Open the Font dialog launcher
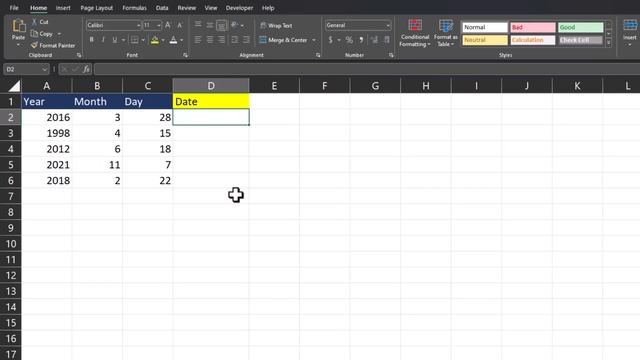The height and width of the screenshot is (360, 640). point(185,55)
